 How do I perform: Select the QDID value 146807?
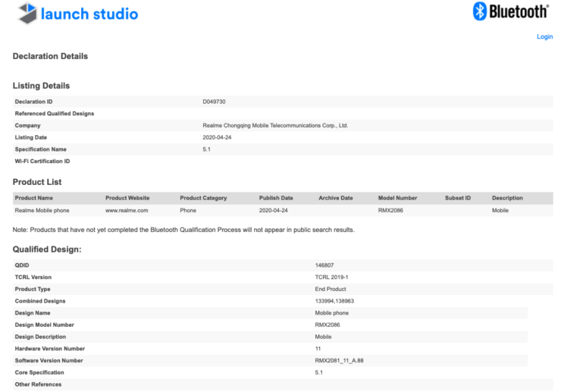coord(324,265)
